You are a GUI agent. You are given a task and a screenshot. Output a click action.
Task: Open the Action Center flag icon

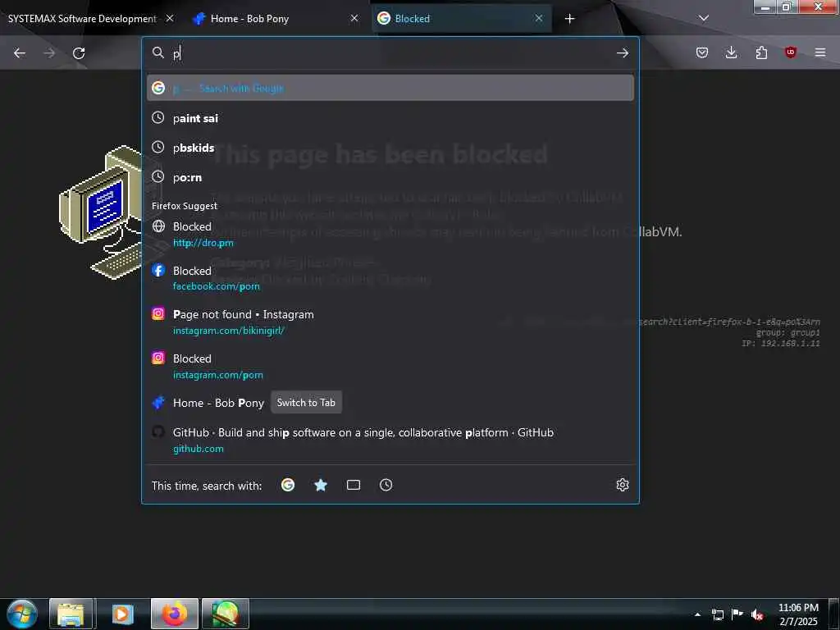(737, 614)
